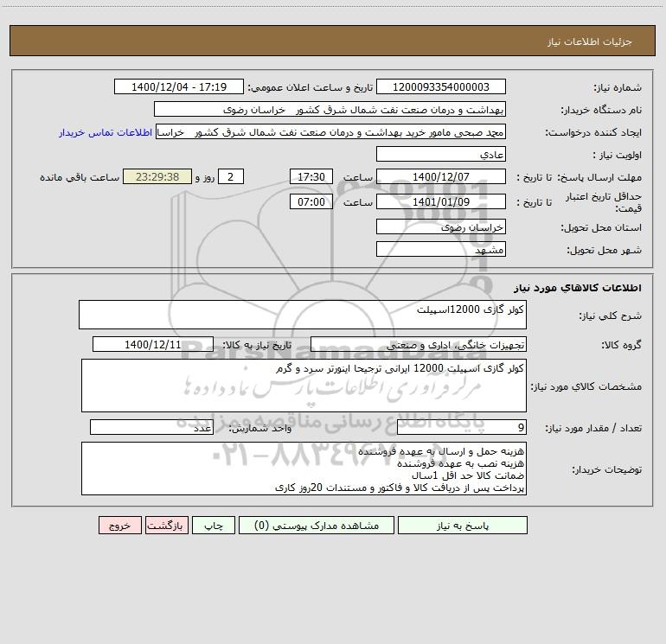Click price validity time 07:00
This screenshot has width=666, height=644.
pos(311,201)
